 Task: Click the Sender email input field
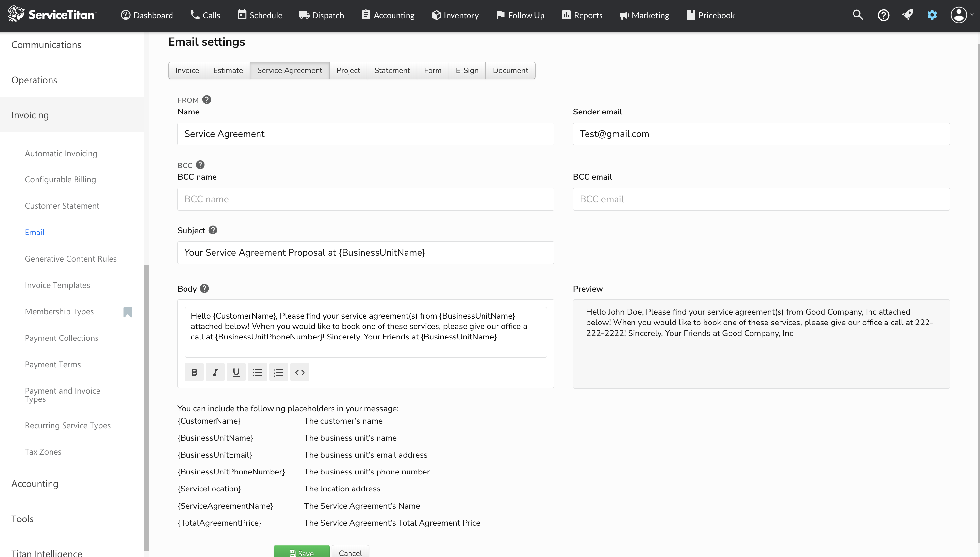[761, 134]
